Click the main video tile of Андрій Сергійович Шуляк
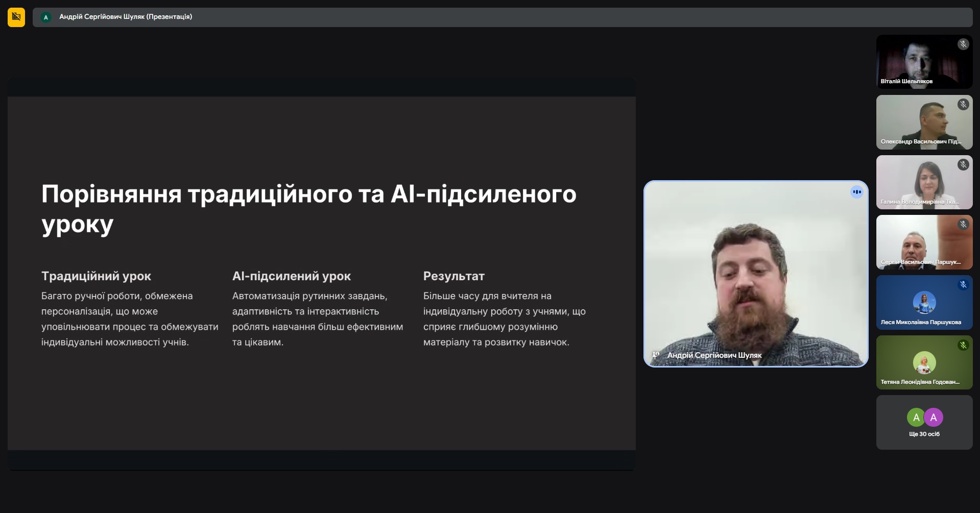Screen dimensions: 980x513 pyautogui.click(x=755, y=273)
